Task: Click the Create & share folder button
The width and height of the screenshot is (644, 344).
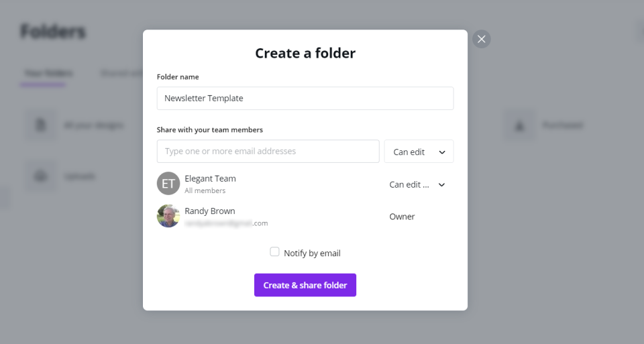Action: tap(305, 285)
